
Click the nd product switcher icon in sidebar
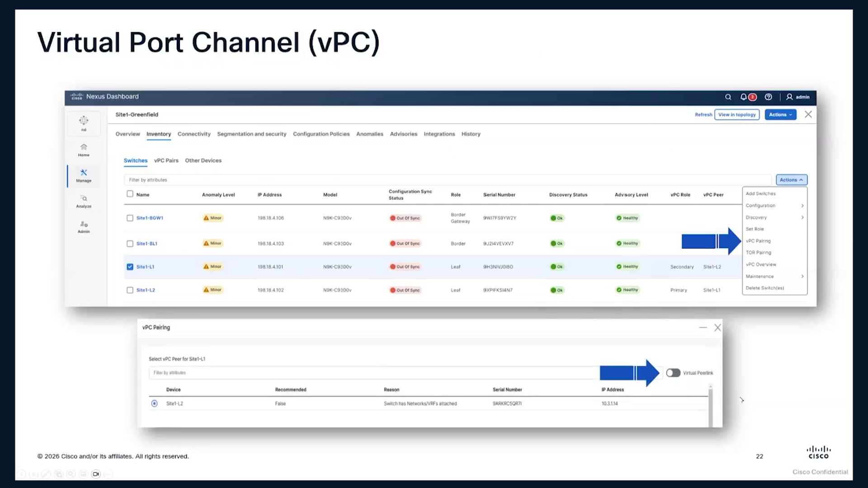pyautogui.click(x=84, y=123)
